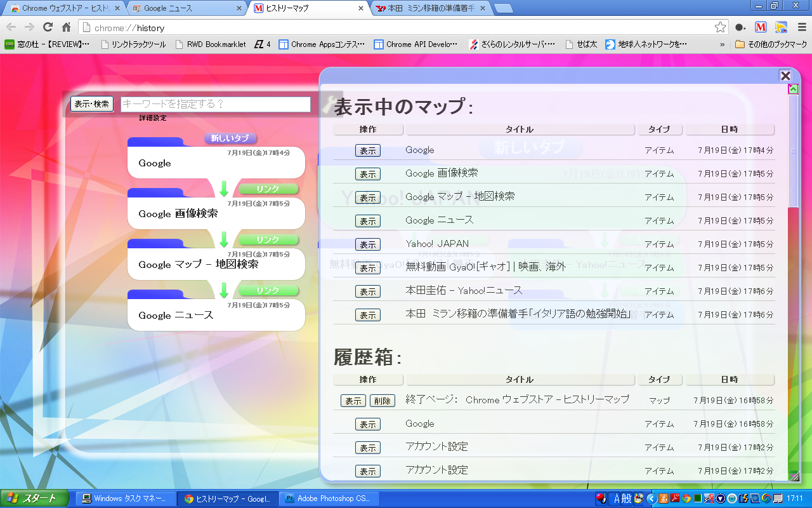Open the リンクトラックツール bookmark
Image resolution: width=812 pixels, height=508 pixels.
133,44
